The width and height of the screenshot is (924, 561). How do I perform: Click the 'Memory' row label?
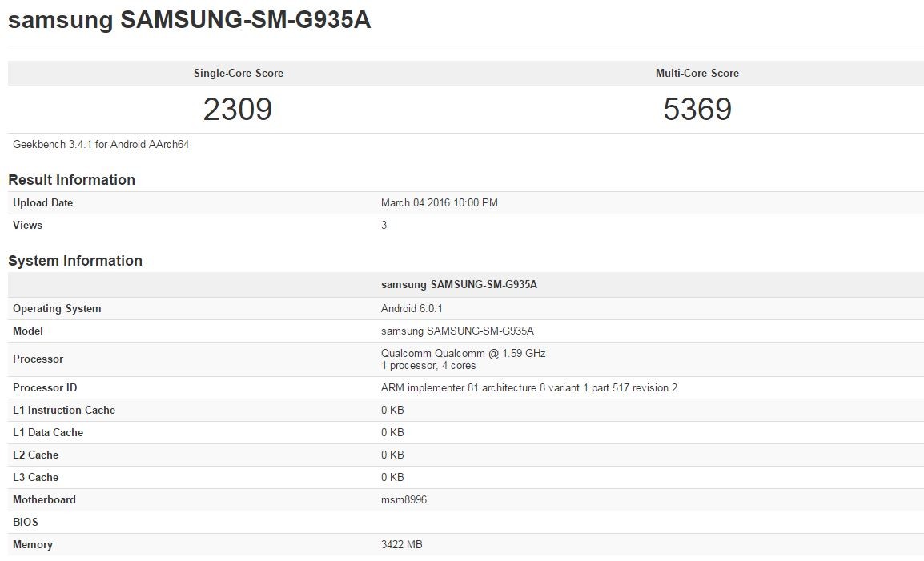32,544
